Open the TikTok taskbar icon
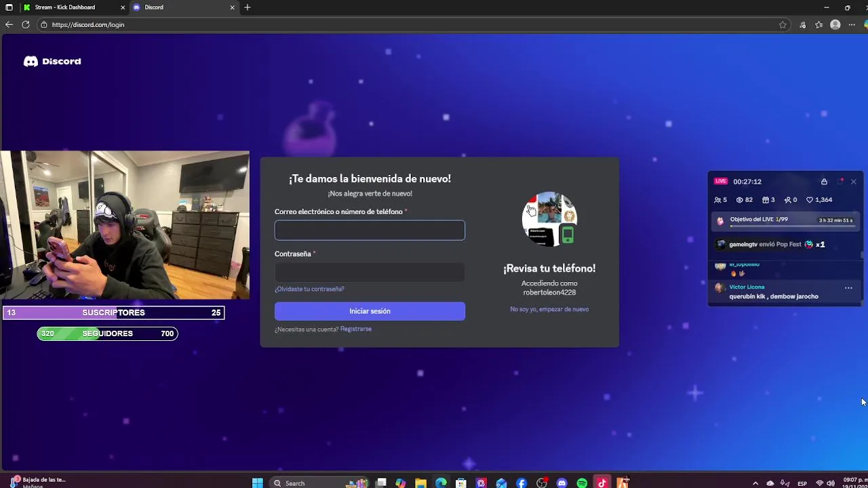This screenshot has height=488, width=868. (601, 483)
